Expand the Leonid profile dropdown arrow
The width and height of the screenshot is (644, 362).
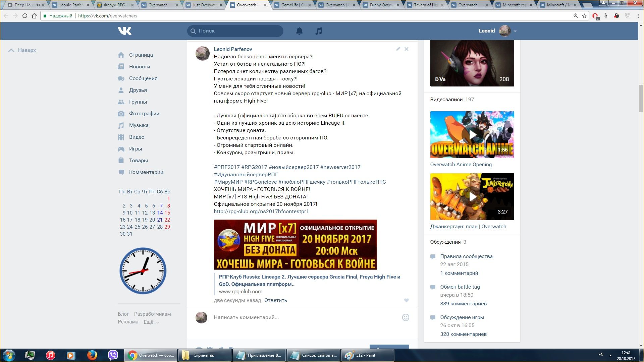515,31
